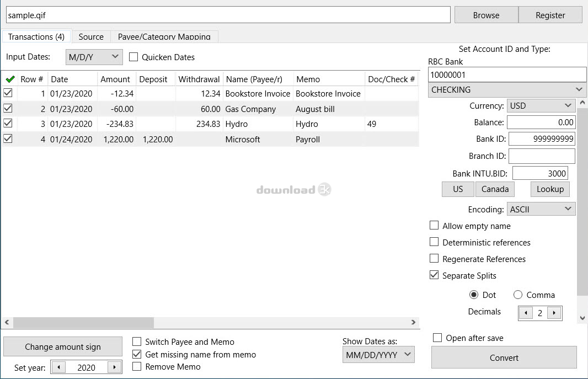Click the Doc/Check # column header
588x379 pixels.
tap(392, 79)
